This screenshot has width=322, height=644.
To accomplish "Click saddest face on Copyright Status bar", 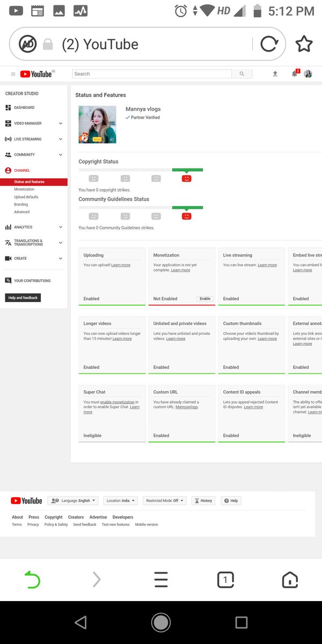I will click(94, 178).
